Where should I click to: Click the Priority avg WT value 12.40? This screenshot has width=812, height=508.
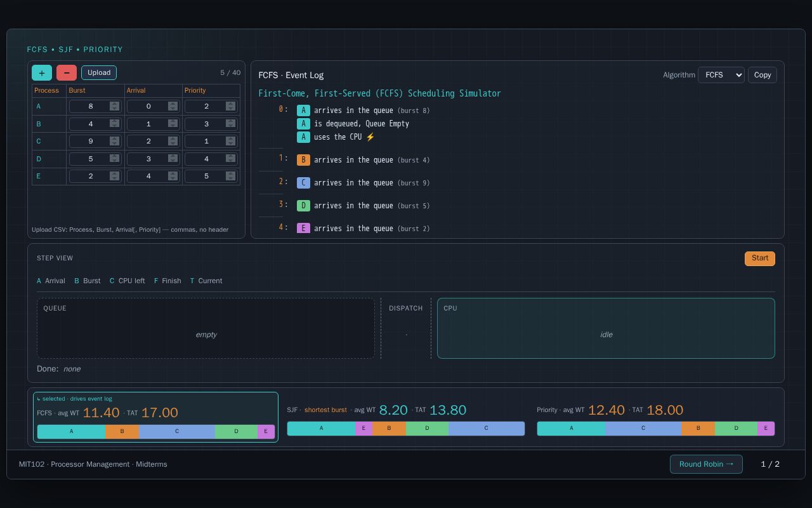pyautogui.click(x=606, y=410)
